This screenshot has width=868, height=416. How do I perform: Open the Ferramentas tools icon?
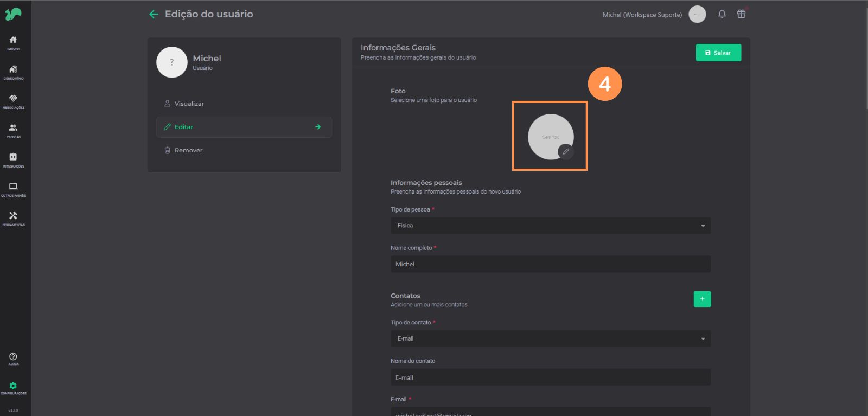[13, 218]
